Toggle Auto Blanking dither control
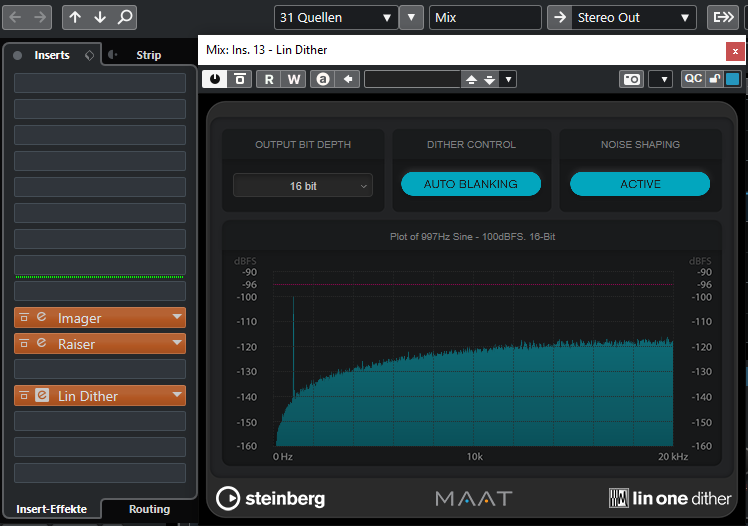Viewport: 748px width, 526px height. (x=471, y=184)
